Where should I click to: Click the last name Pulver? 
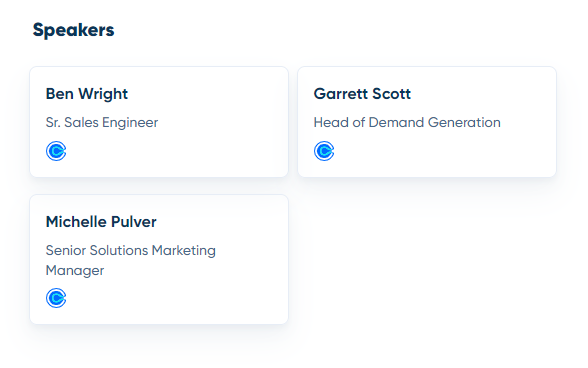(x=134, y=222)
